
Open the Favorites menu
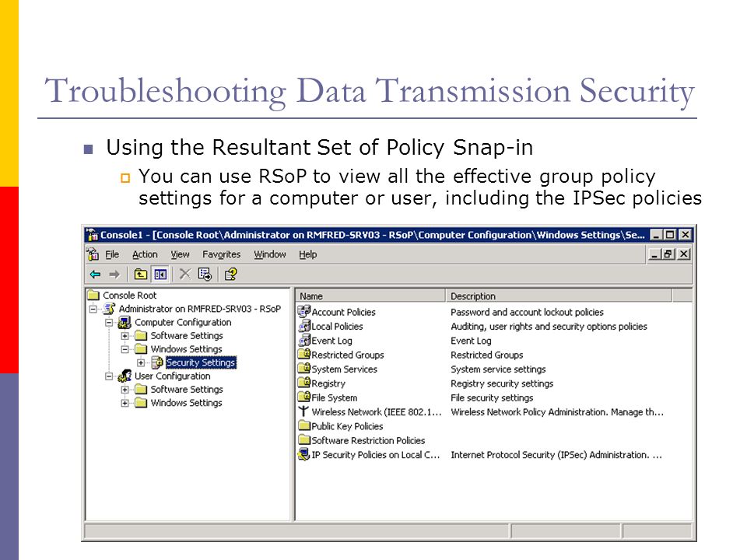(x=222, y=254)
